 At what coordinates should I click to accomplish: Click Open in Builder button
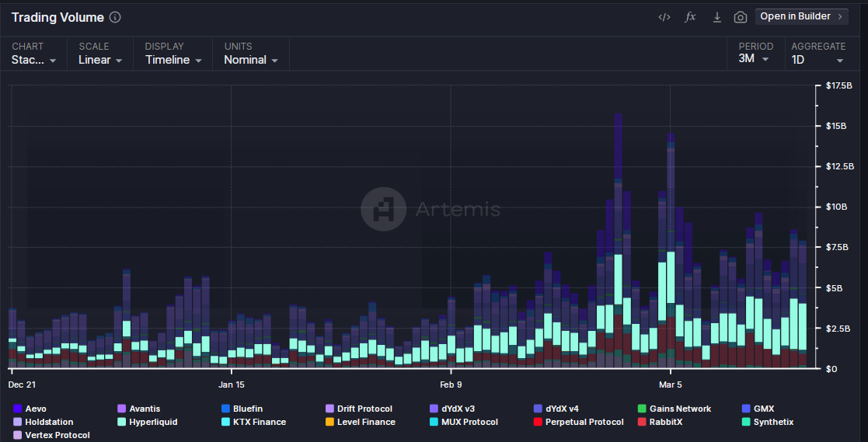pyautogui.click(x=802, y=16)
